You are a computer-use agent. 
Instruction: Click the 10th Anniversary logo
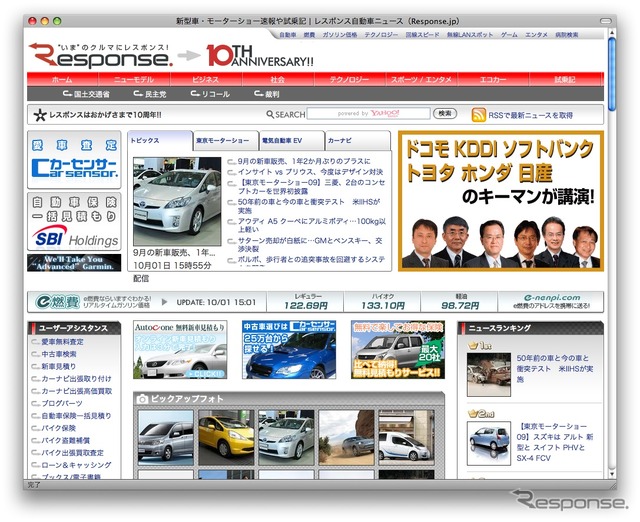[x=260, y=56]
